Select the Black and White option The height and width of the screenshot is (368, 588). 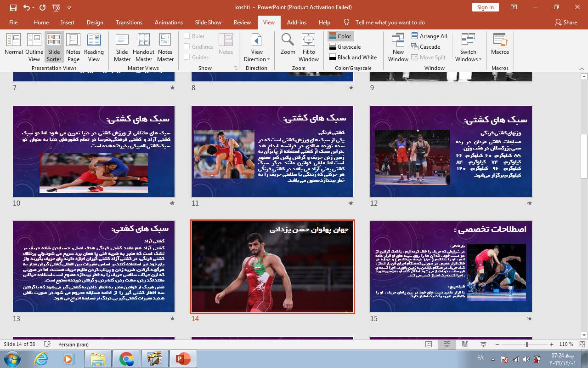tap(353, 57)
